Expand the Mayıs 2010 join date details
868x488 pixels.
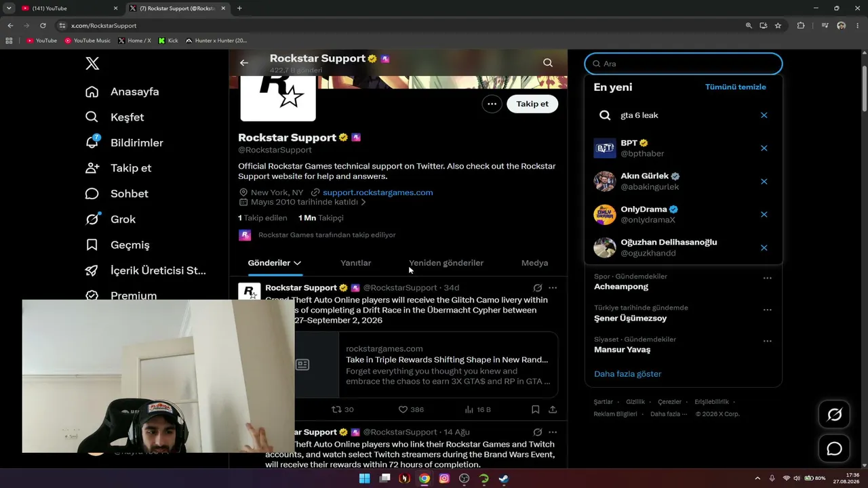[302, 202]
